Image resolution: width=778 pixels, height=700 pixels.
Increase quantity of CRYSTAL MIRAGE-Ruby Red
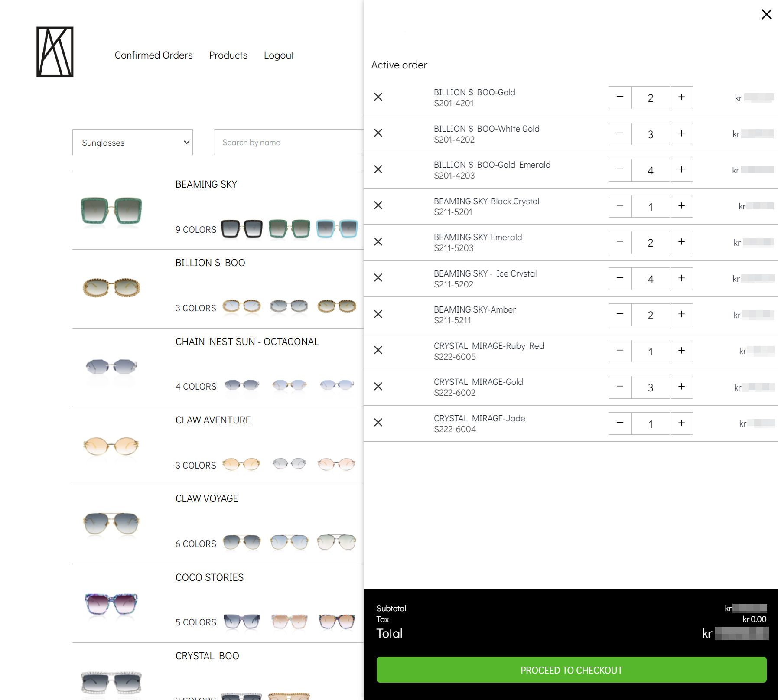tap(681, 351)
